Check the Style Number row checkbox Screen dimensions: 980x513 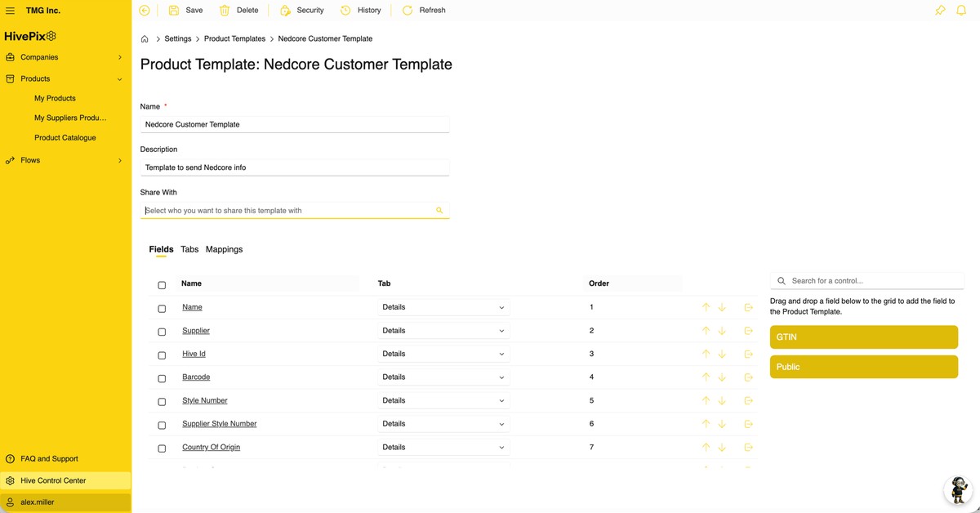point(162,402)
